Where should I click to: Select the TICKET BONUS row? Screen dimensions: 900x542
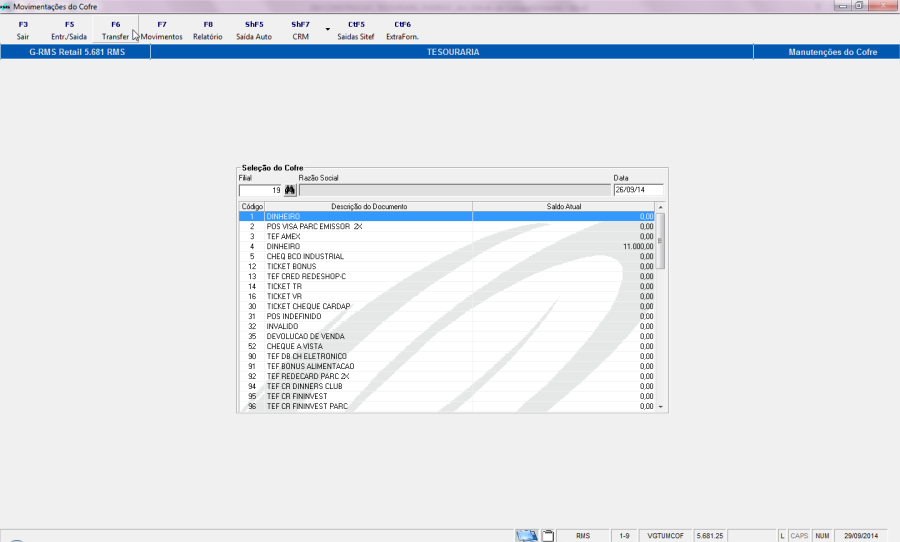[447, 266]
